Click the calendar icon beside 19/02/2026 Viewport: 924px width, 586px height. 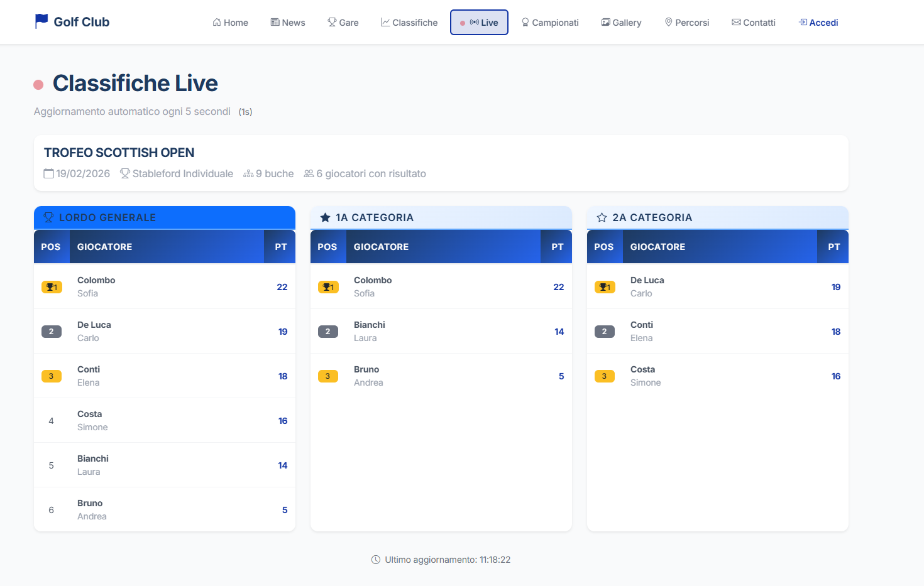tap(48, 173)
